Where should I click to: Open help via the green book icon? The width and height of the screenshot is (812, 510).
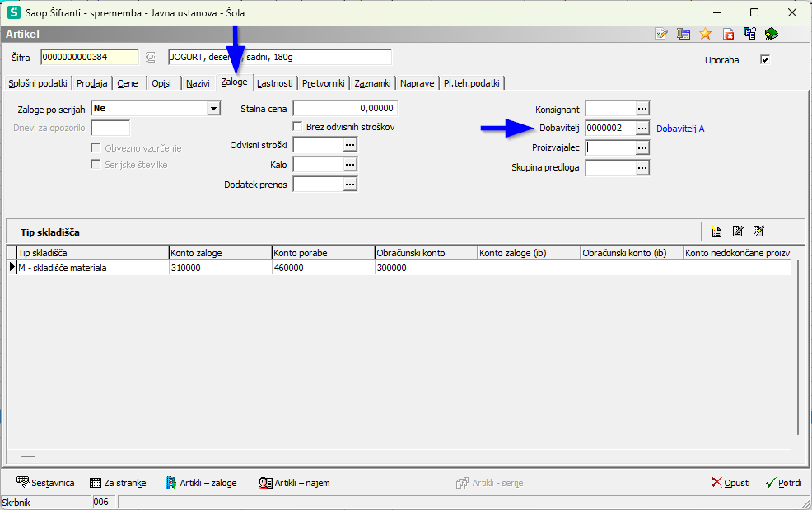point(772,35)
